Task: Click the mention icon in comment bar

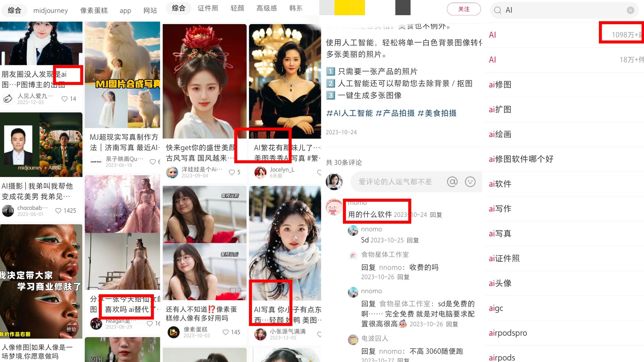Action: tap(453, 181)
